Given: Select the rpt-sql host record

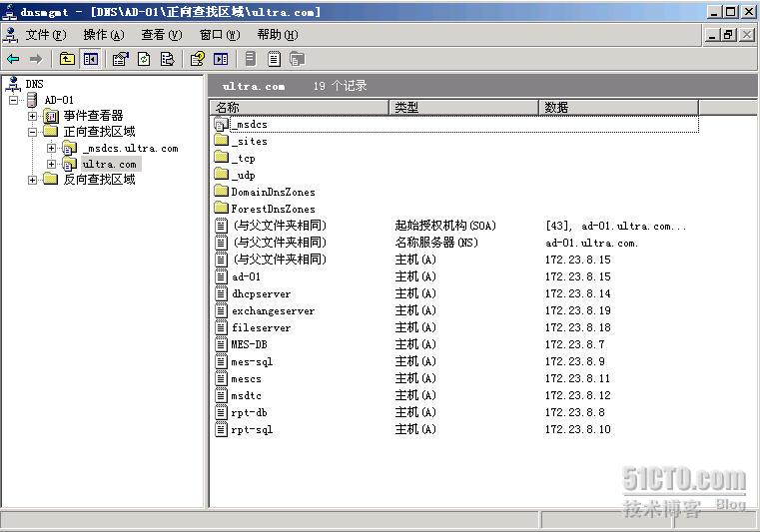Looking at the screenshot, I should pos(252,429).
